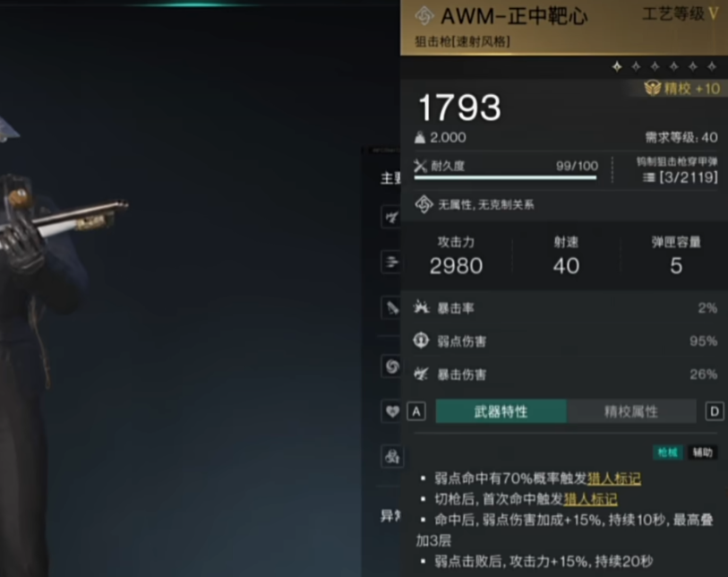Click the 弱点伤害 weak point icon

(421, 340)
